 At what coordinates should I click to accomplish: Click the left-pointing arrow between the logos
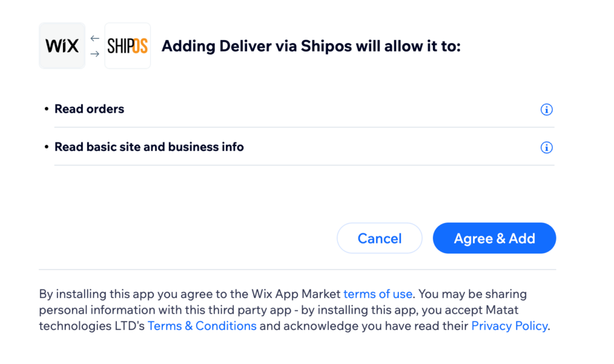[94, 37]
